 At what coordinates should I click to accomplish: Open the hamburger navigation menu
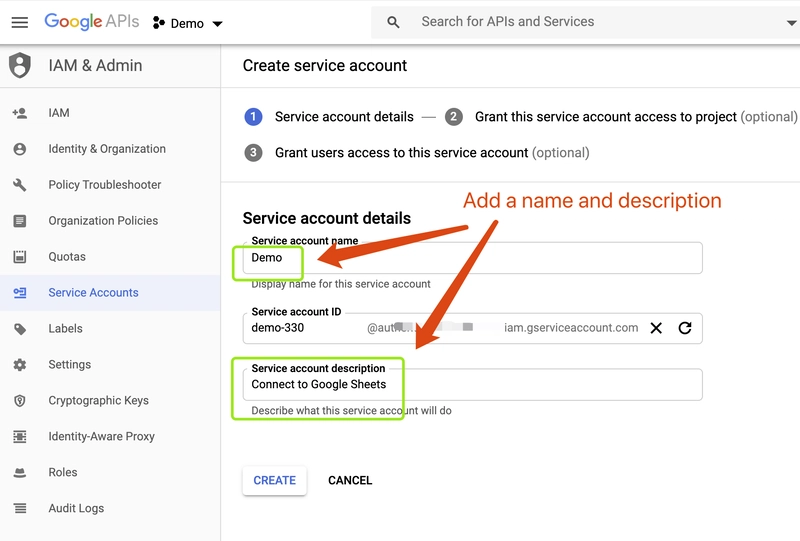(19, 22)
